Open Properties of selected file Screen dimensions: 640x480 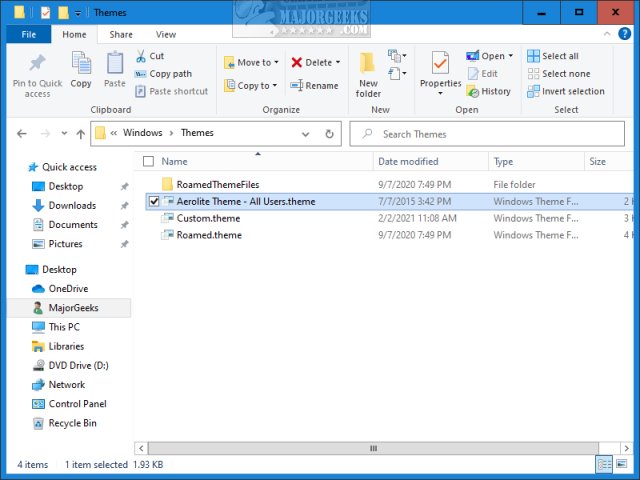click(x=440, y=69)
